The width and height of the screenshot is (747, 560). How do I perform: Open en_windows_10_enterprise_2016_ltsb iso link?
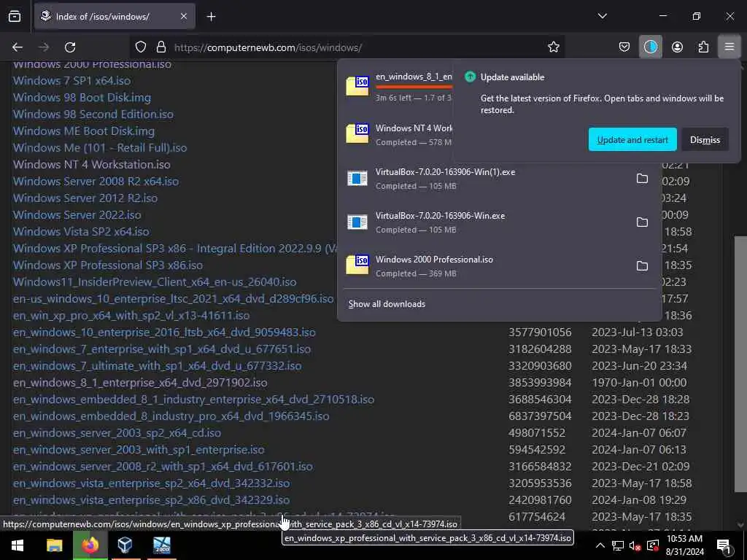(164, 332)
